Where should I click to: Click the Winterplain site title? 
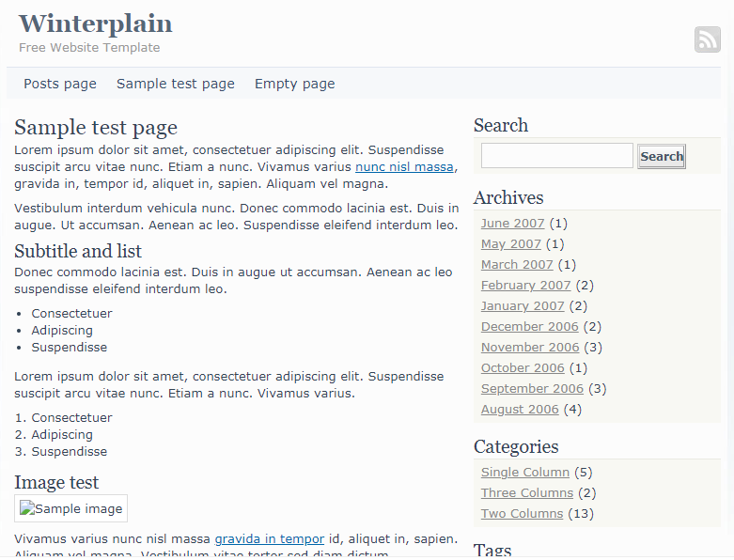[x=96, y=23]
